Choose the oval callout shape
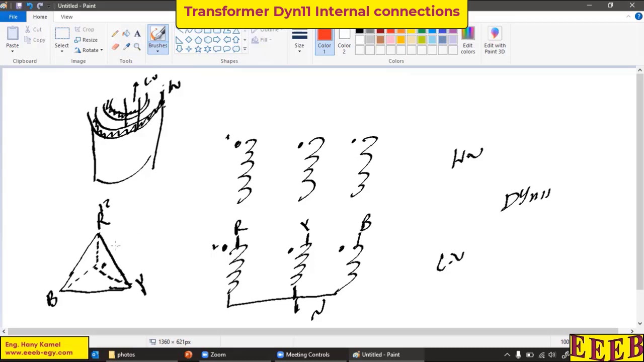Image resolution: width=644 pixels, height=362 pixels. coord(227,49)
